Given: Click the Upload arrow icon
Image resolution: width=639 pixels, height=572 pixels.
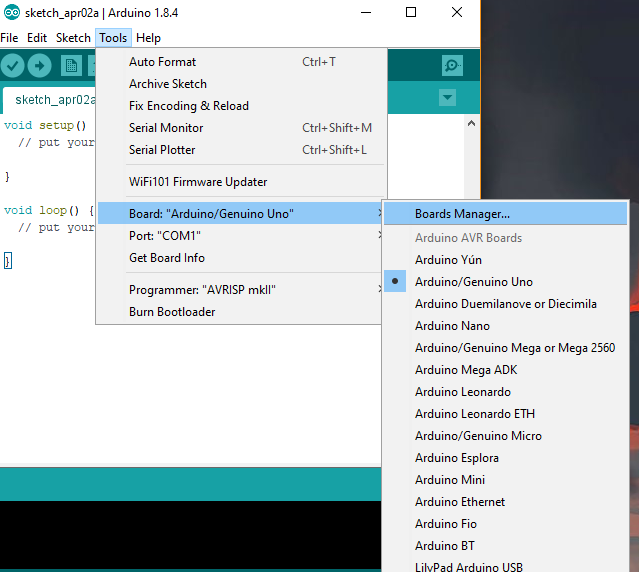Looking at the screenshot, I should click(x=40, y=66).
